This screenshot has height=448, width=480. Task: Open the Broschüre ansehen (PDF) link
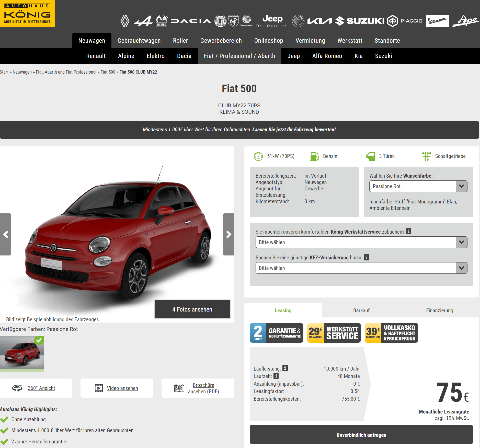(203, 388)
